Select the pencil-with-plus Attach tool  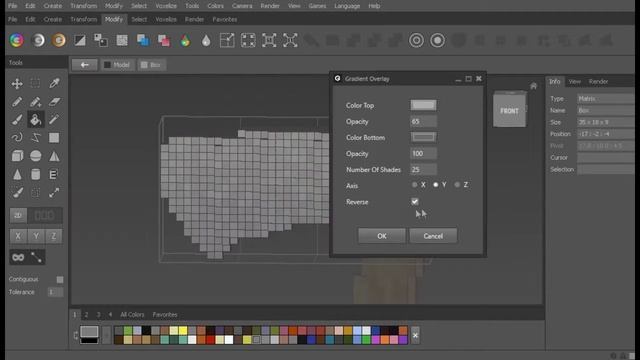coord(36,102)
